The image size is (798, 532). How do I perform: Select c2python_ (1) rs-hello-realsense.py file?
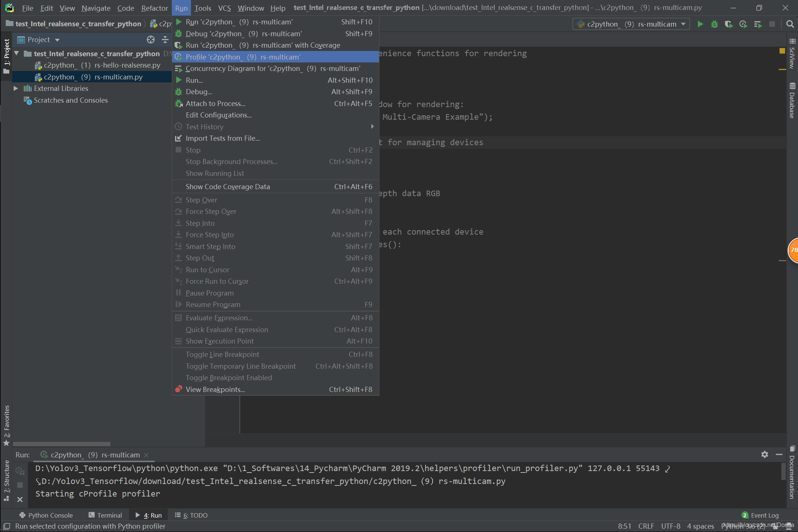(x=98, y=65)
